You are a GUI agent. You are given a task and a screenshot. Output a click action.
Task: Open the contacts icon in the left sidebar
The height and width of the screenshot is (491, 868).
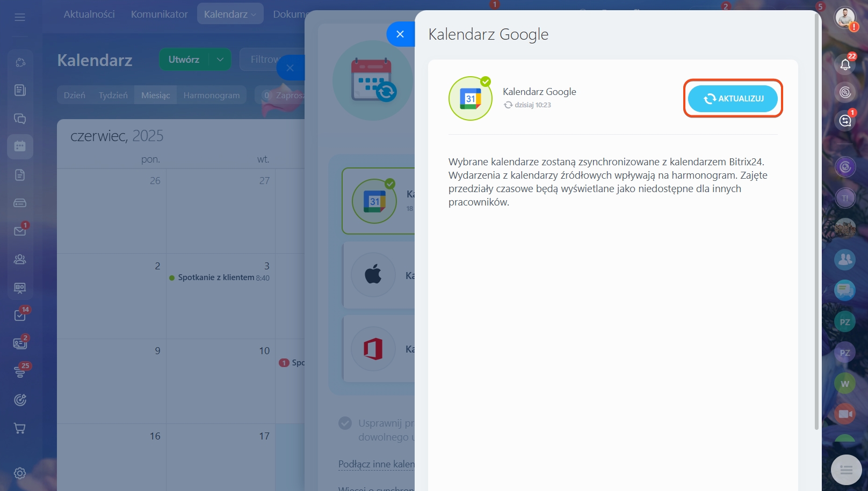tap(20, 259)
